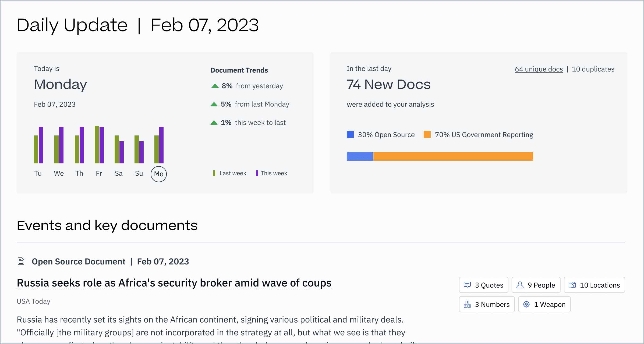
Task: Click the speech bubble Quotes icon
Action: 467,285
